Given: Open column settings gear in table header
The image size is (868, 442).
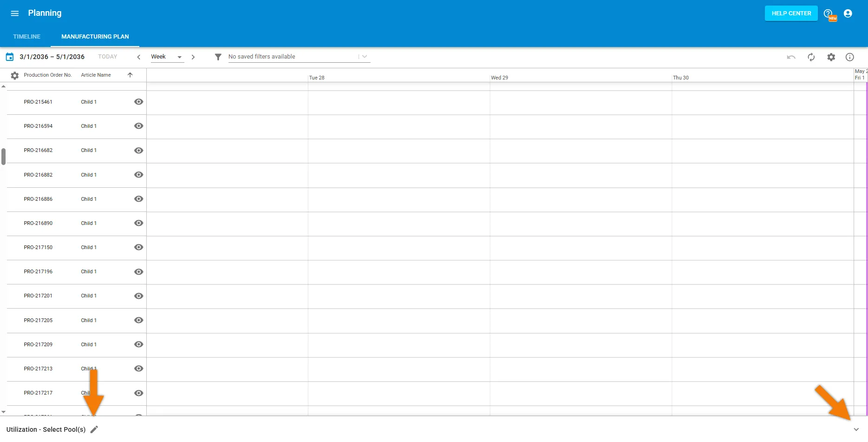Looking at the screenshot, I should 15,75.
